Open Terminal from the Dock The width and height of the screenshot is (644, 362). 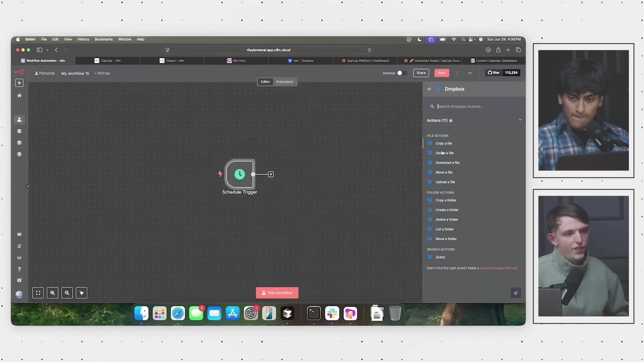pyautogui.click(x=314, y=314)
